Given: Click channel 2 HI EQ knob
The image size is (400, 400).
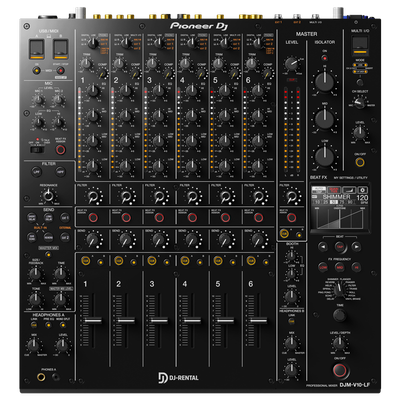Looking at the screenshot, I should (x=126, y=90).
